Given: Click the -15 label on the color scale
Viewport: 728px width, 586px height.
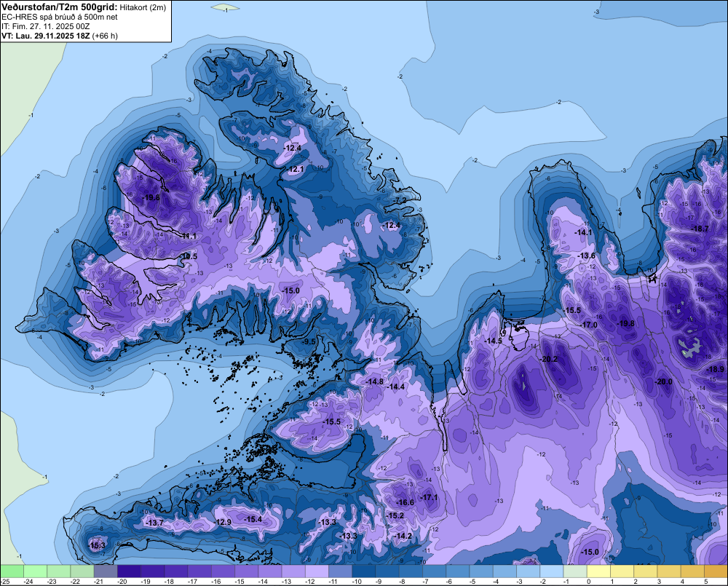Looking at the screenshot, I should [239, 582].
